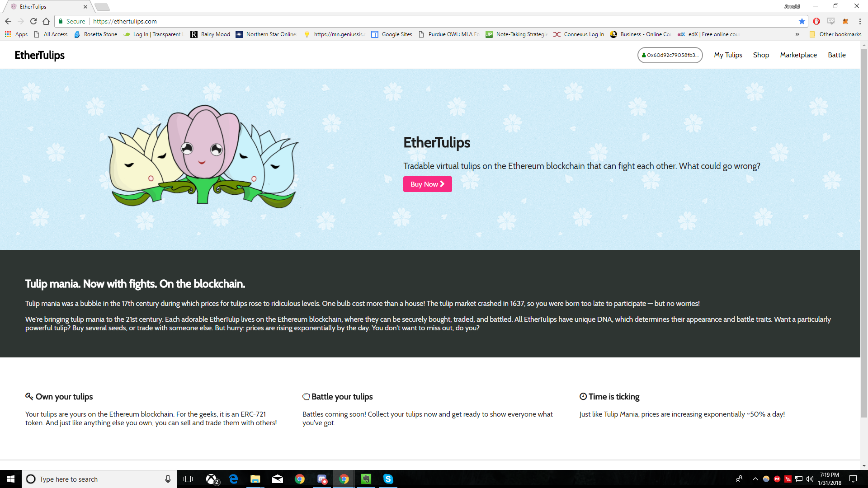Click the wallet address 0x60d92c button
The height and width of the screenshot is (488, 868).
[x=670, y=55]
